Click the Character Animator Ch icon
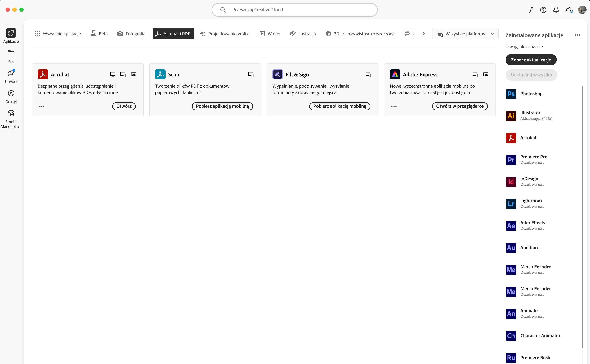Viewport: 590px width, 364px height. click(x=511, y=336)
